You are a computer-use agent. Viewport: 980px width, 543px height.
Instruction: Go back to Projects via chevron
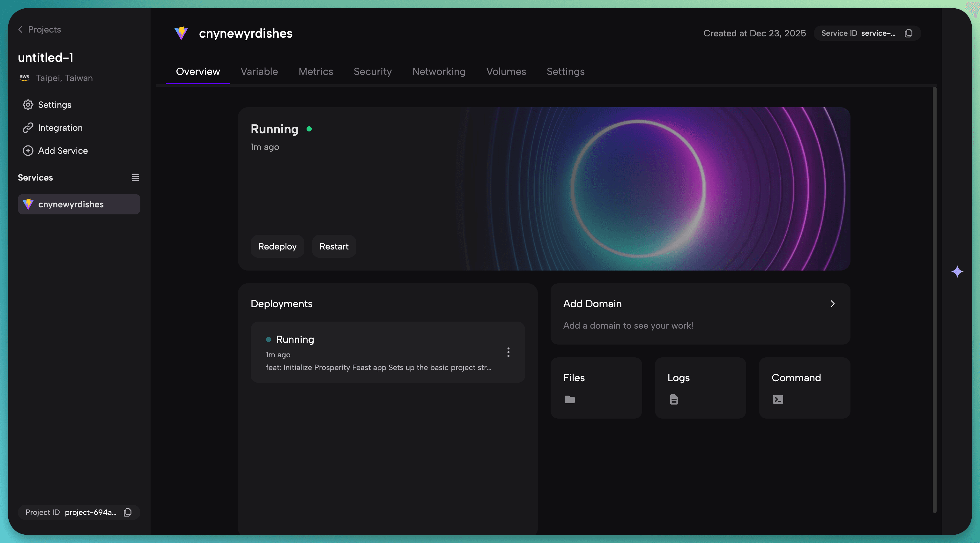coord(20,29)
